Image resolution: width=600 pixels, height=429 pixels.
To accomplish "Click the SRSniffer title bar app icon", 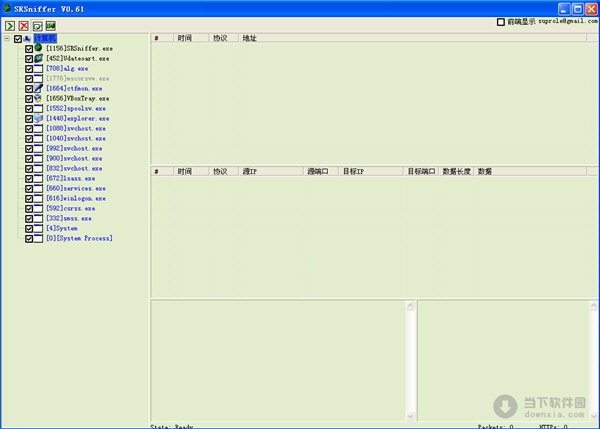I will point(7,8).
